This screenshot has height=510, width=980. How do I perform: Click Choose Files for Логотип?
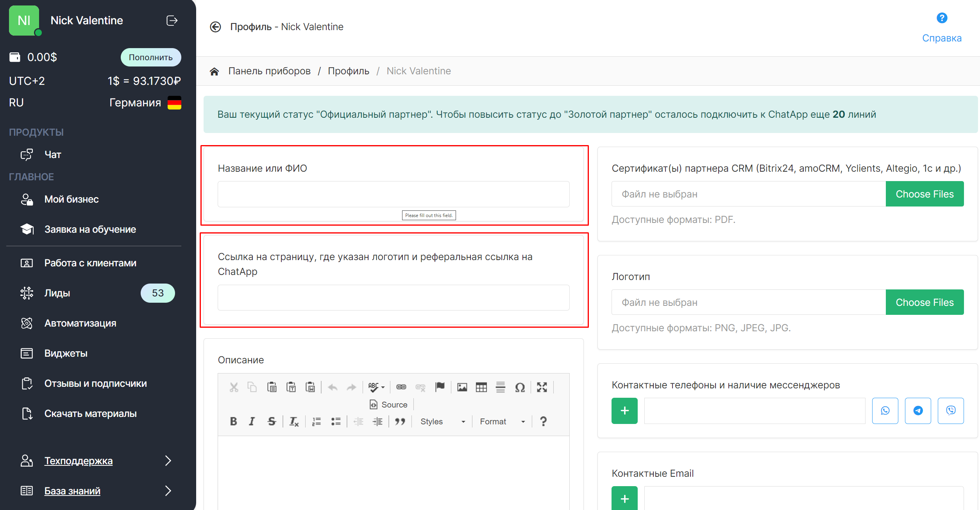pos(925,302)
